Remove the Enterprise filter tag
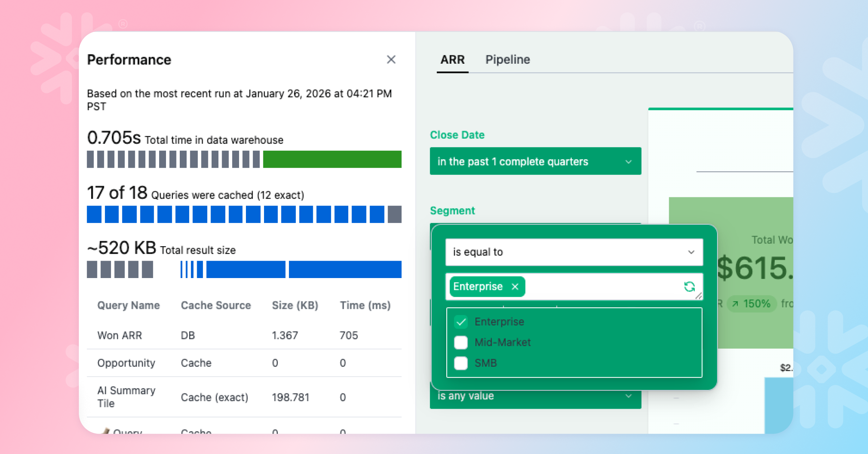The width and height of the screenshot is (868, 454). (x=515, y=287)
